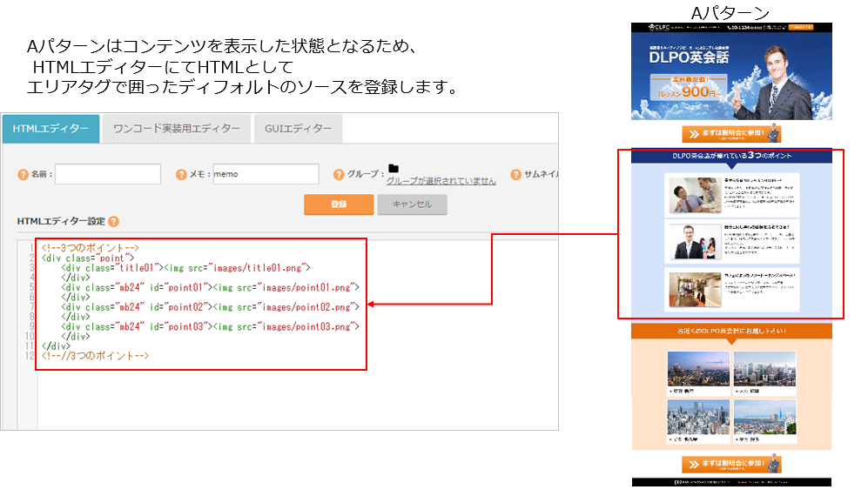Click the メモ field containing memo

[x=266, y=174]
